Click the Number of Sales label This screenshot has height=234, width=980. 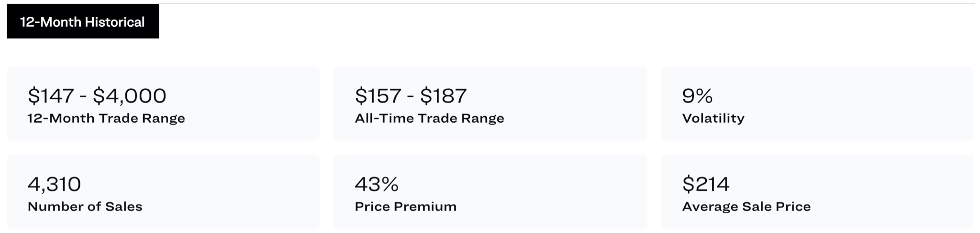coord(85,207)
